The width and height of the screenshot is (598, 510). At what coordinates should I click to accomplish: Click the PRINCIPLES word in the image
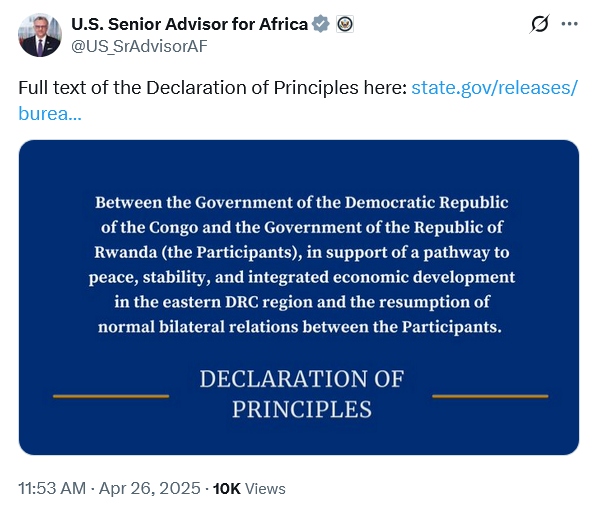click(302, 410)
